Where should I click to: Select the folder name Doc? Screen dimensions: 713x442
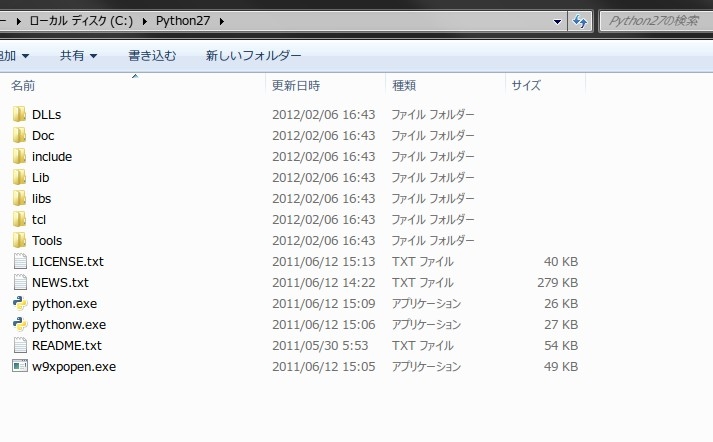[43, 136]
